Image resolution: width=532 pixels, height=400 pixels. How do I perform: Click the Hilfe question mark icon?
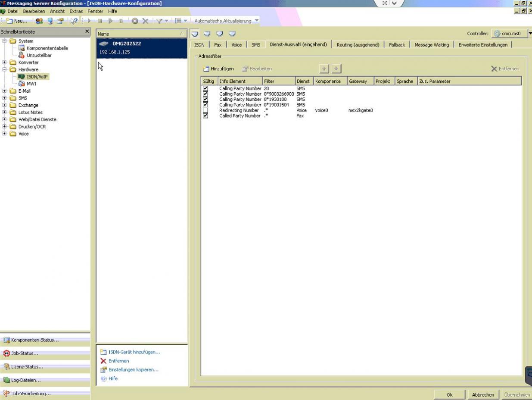coord(103,379)
